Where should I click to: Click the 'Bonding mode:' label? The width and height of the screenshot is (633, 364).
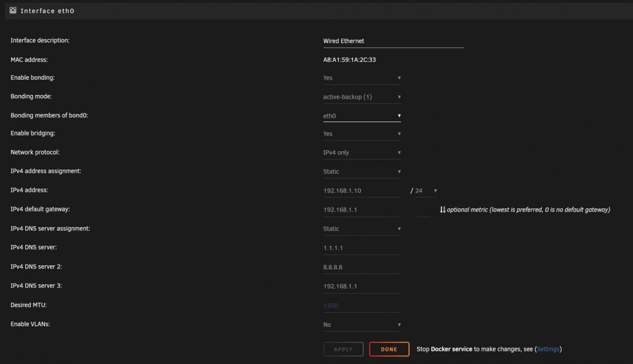31,96
